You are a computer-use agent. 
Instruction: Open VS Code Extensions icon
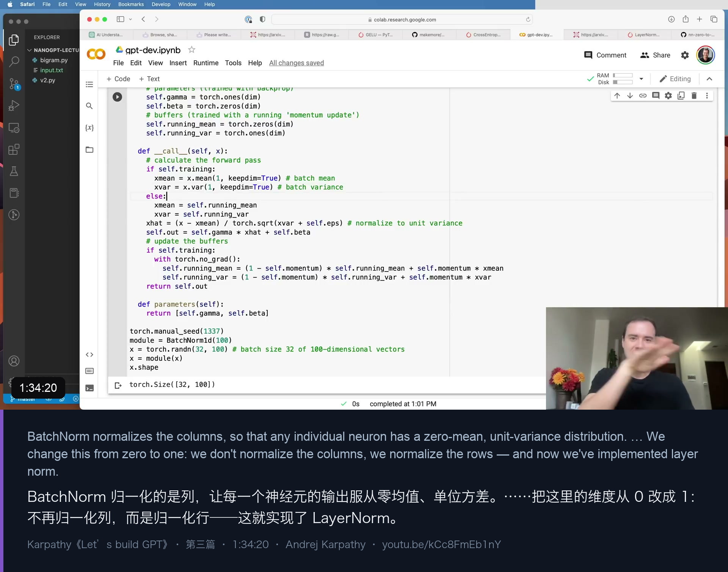[14, 149]
